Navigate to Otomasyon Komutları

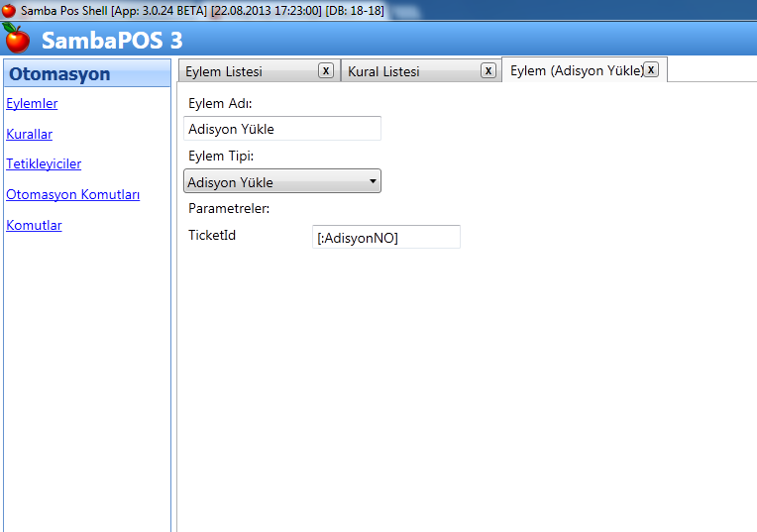point(72,195)
